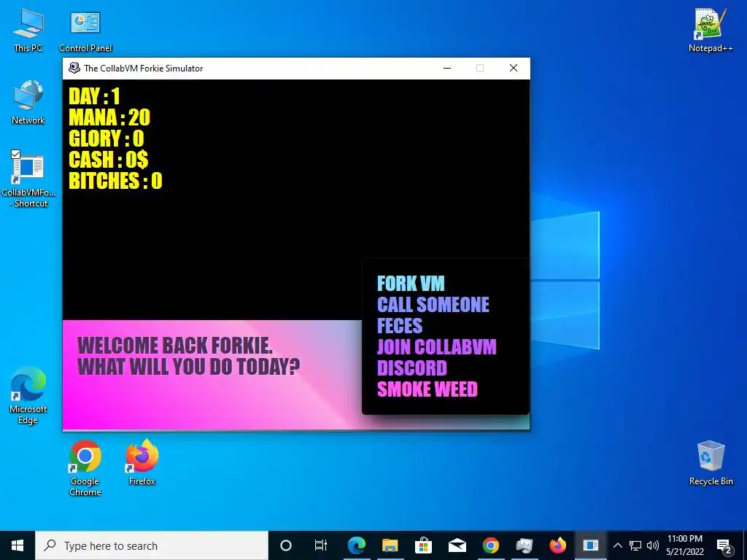Choose JOIN COLLABVM DISCORD option

436,357
